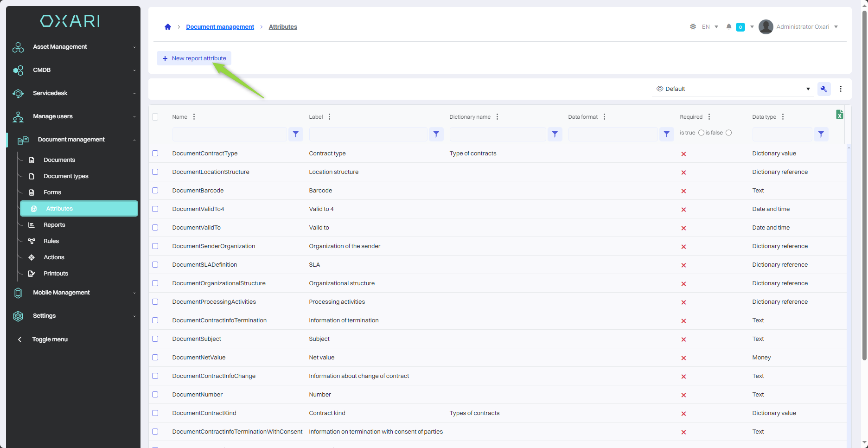The height and width of the screenshot is (448, 868).
Task: Click the Dictionary name filter input field
Action: tap(497, 134)
